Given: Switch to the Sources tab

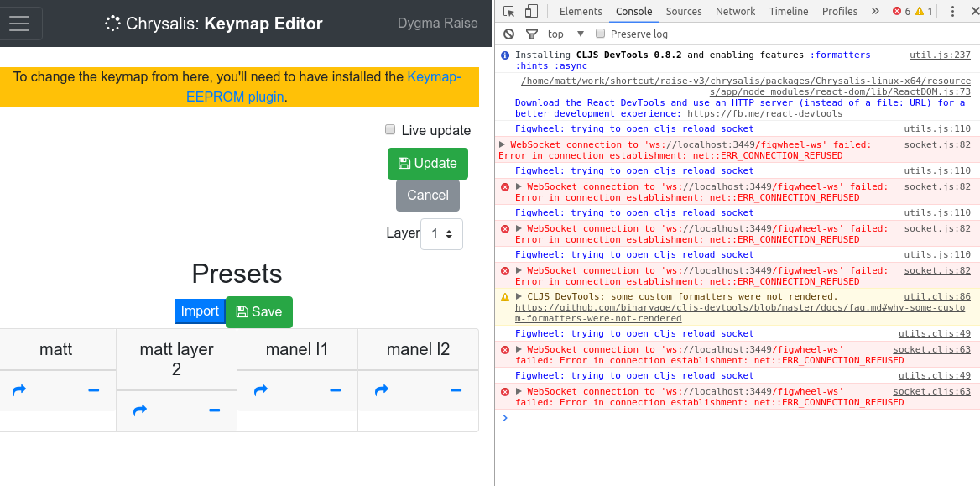Looking at the screenshot, I should point(684,11).
